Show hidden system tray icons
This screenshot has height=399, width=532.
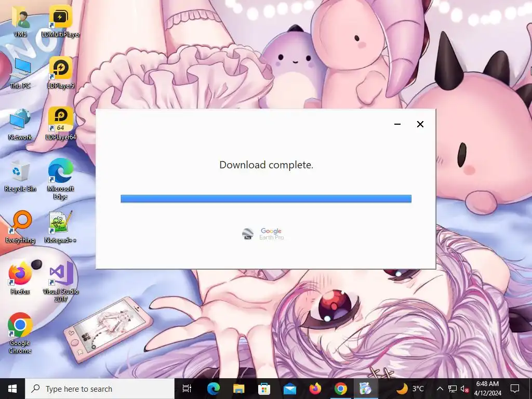[x=440, y=389]
